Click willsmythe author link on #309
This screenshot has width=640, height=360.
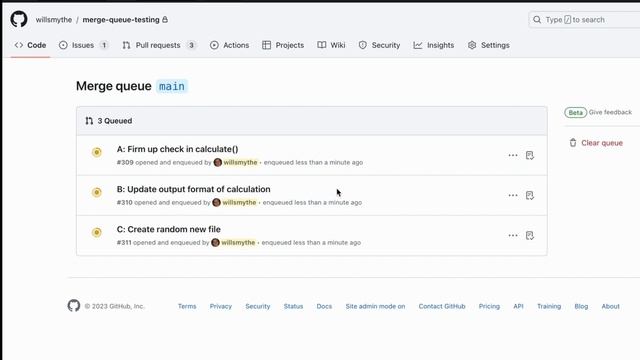(x=240, y=162)
